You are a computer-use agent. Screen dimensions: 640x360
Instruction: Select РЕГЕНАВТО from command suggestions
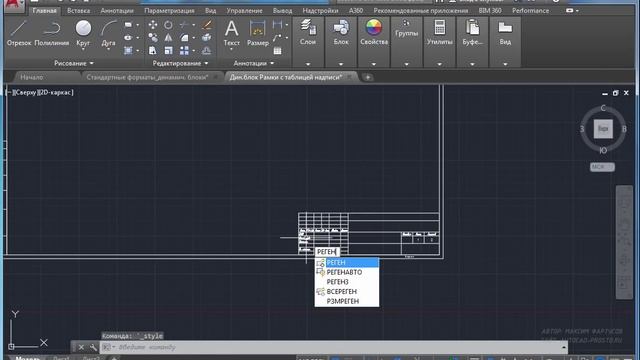(x=347, y=272)
